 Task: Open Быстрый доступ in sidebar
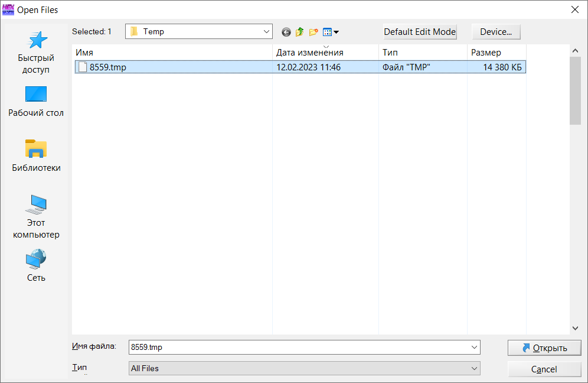(36, 52)
